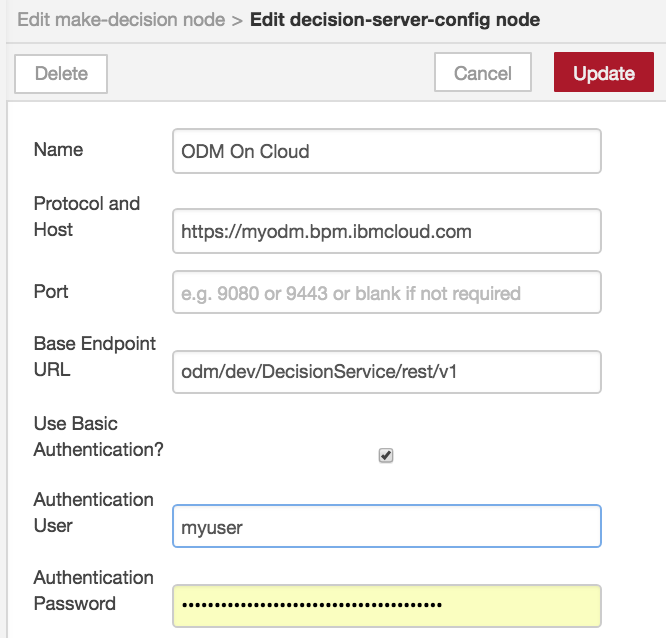Click the Name label

58,150
